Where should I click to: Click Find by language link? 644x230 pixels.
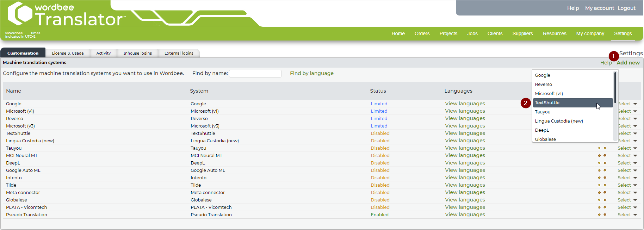pyautogui.click(x=311, y=73)
